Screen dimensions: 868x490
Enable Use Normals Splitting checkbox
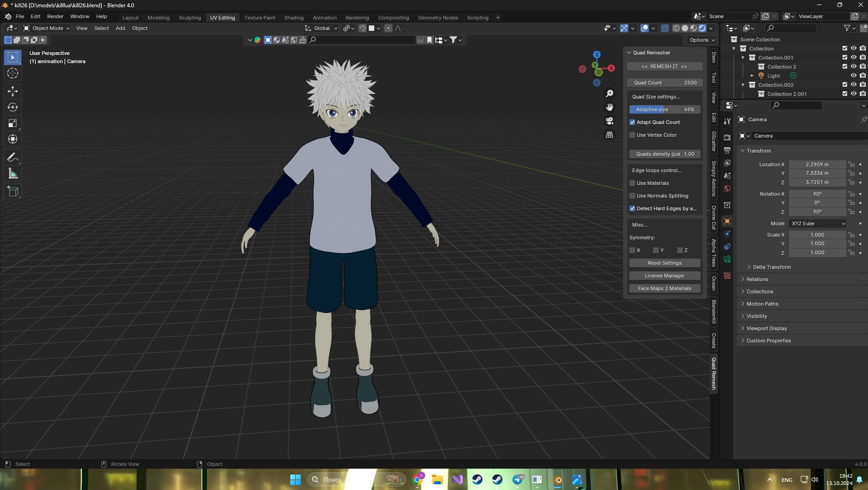click(632, 196)
